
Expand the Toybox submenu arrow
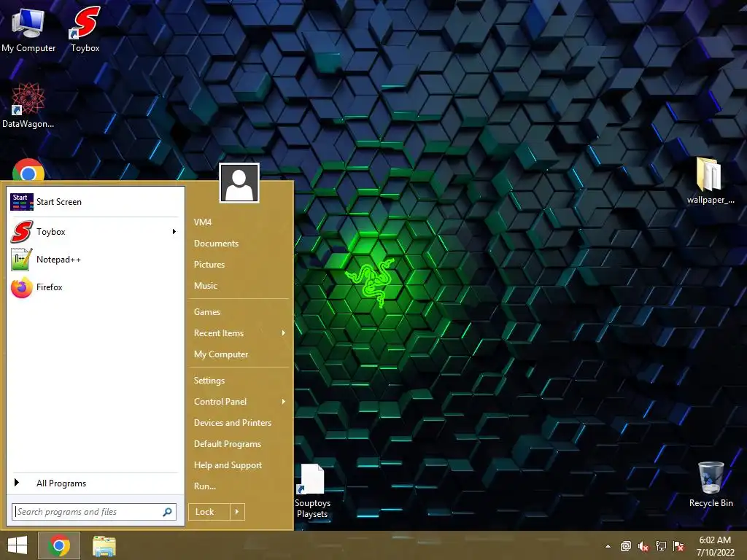pyautogui.click(x=174, y=232)
